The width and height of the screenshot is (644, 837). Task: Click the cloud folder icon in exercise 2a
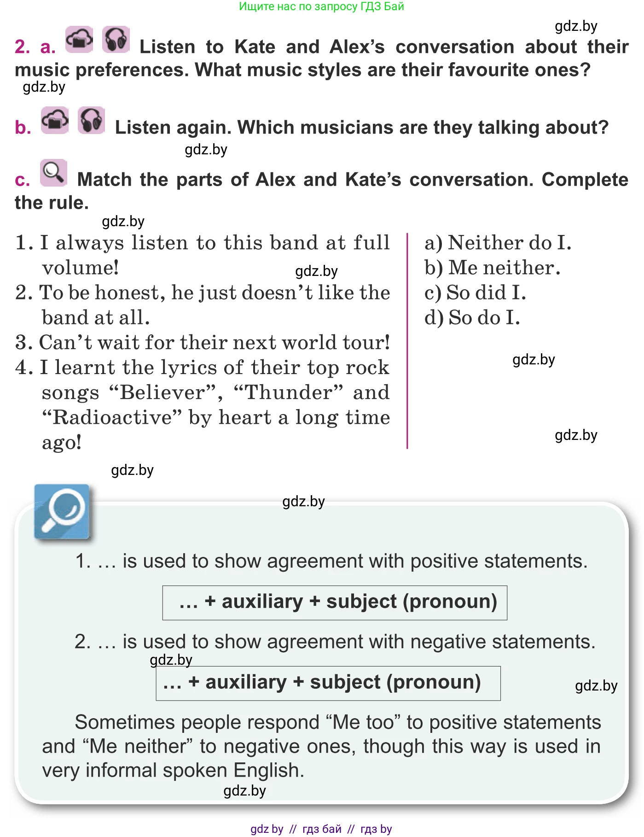tap(79, 40)
